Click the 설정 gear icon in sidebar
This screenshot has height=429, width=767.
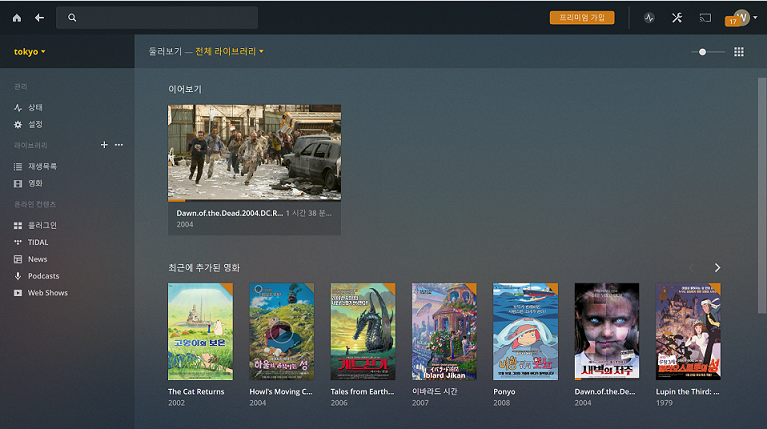click(x=18, y=125)
